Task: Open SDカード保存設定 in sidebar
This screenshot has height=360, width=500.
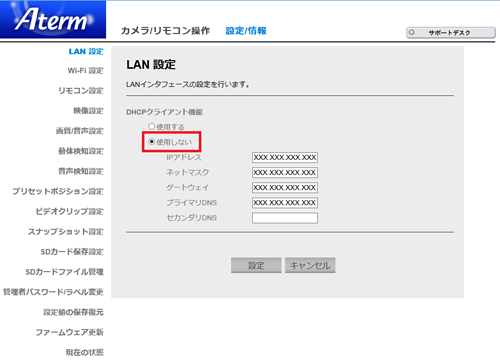Action: click(72, 252)
